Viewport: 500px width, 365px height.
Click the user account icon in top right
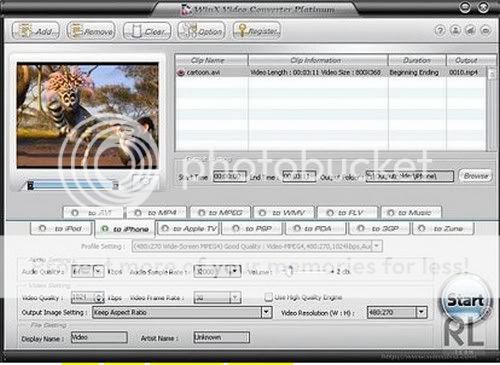point(455,31)
